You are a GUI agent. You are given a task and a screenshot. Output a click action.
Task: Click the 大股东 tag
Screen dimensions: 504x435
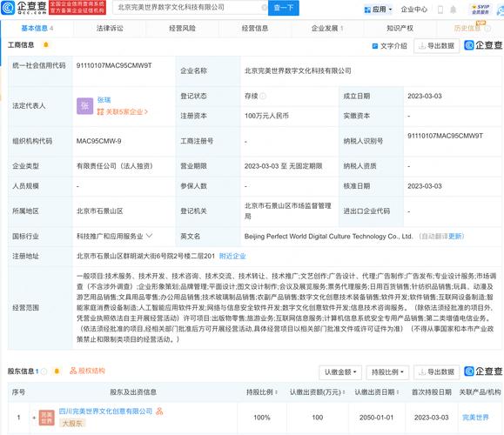point(72,424)
